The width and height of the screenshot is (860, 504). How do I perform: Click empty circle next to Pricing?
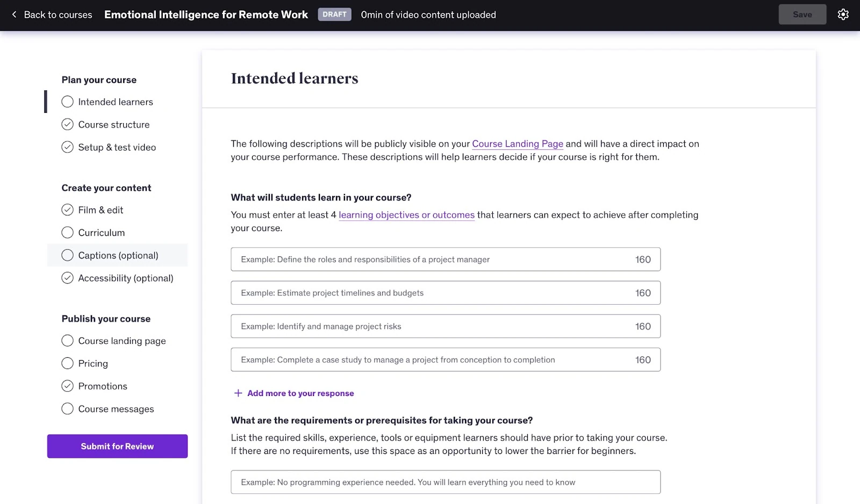[x=67, y=363]
